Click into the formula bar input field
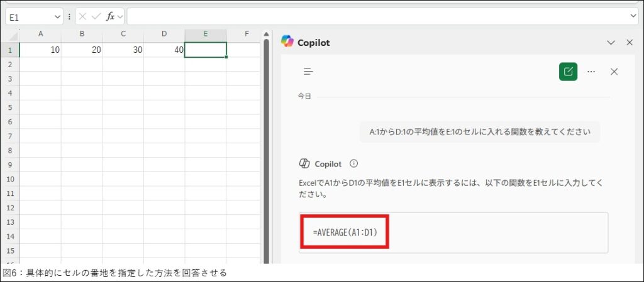 point(377,17)
